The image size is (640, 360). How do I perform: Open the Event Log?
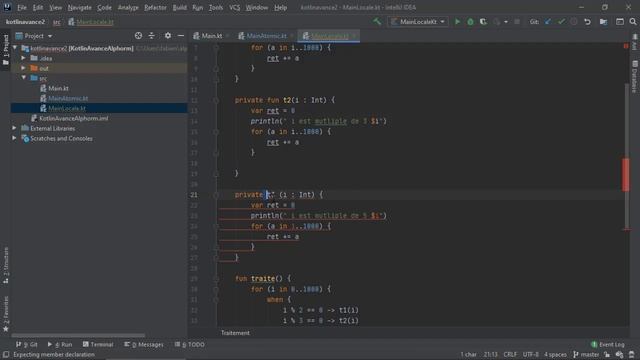point(608,344)
